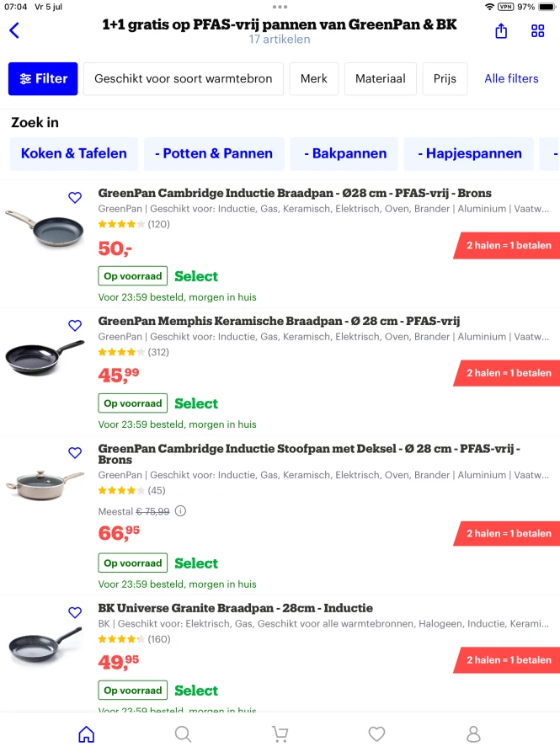The width and height of the screenshot is (560, 747).
Task: Select the Hapjespannen category chip
Action: 473,154
